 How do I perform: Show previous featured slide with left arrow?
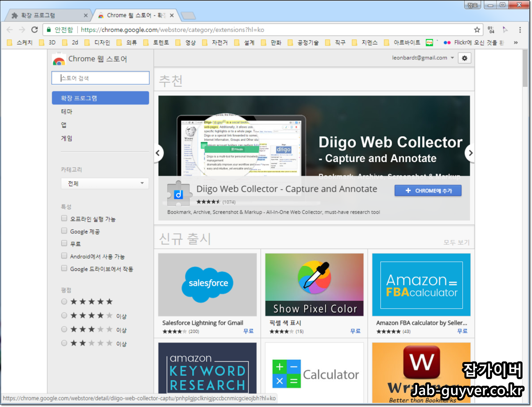tap(158, 153)
